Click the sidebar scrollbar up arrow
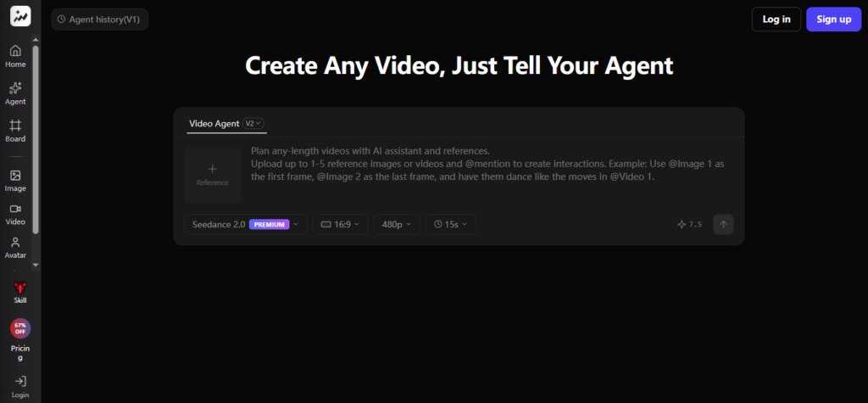The height and width of the screenshot is (403, 868). point(36,40)
